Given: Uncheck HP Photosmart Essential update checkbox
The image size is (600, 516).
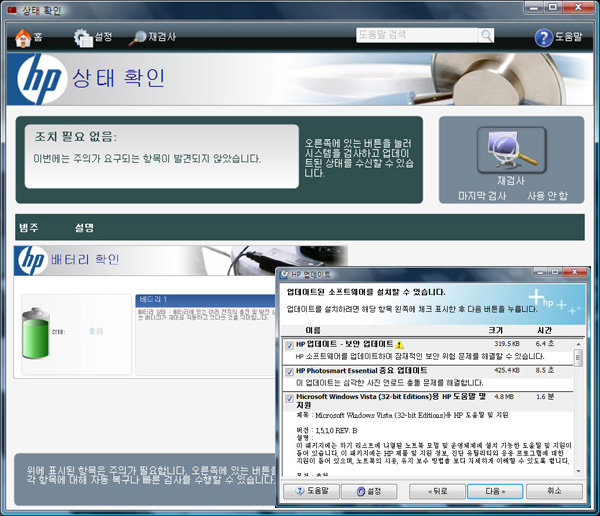Looking at the screenshot, I should [290, 372].
